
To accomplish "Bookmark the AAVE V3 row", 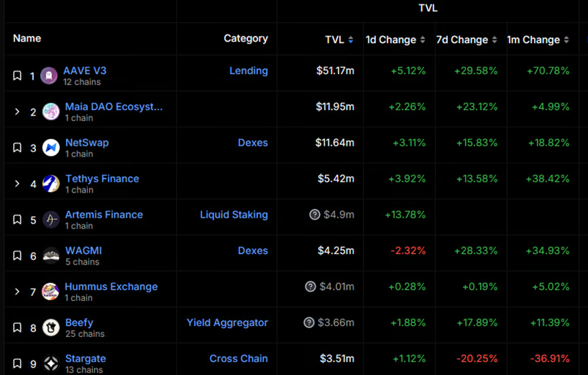I will coord(18,76).
